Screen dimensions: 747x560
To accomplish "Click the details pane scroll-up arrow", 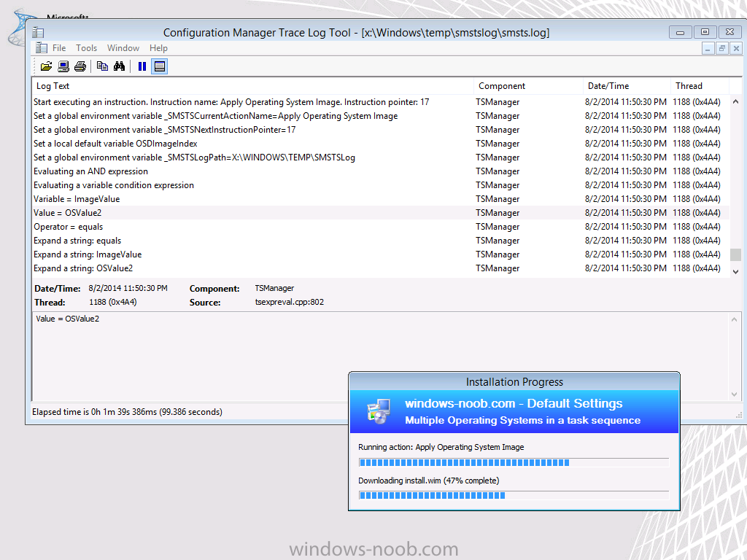I will pos(734,319).
